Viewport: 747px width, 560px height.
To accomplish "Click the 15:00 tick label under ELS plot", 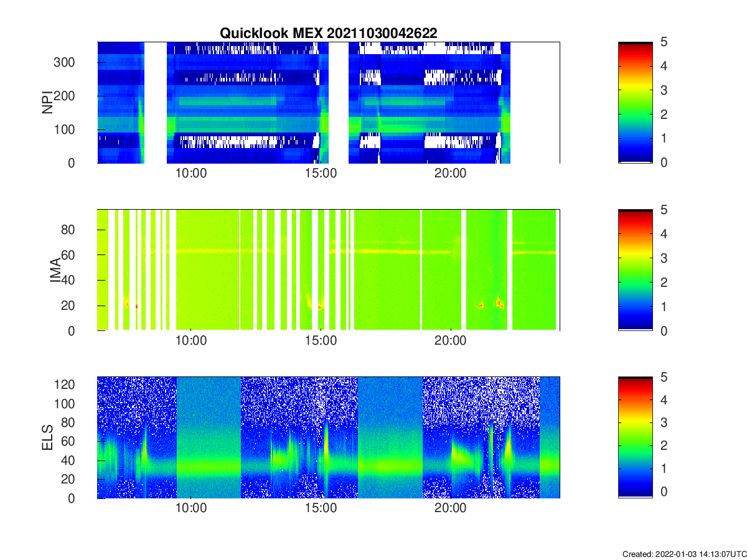I will click(x=321, y=508).
